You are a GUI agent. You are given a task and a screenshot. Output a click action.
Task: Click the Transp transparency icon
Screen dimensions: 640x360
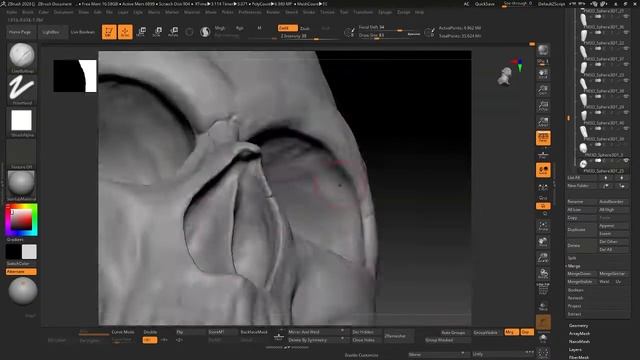[x=543, y=307]
